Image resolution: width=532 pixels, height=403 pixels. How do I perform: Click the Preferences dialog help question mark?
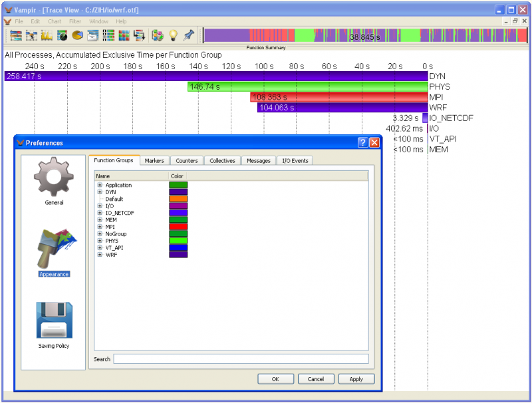pos(362,142)
